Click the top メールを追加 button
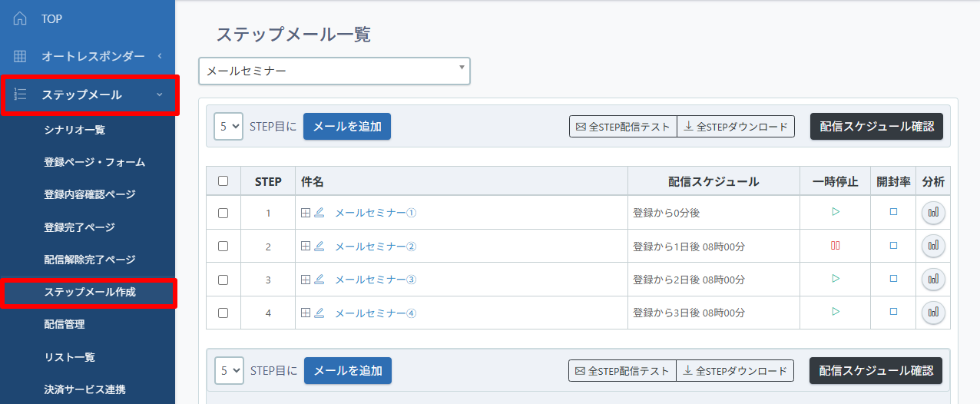 point(347,126)
